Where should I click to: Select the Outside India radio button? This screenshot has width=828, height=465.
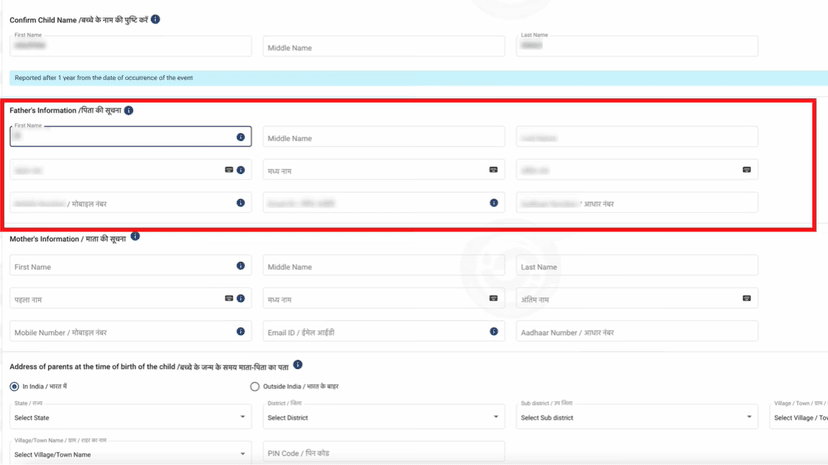click(x=255, y=386)
